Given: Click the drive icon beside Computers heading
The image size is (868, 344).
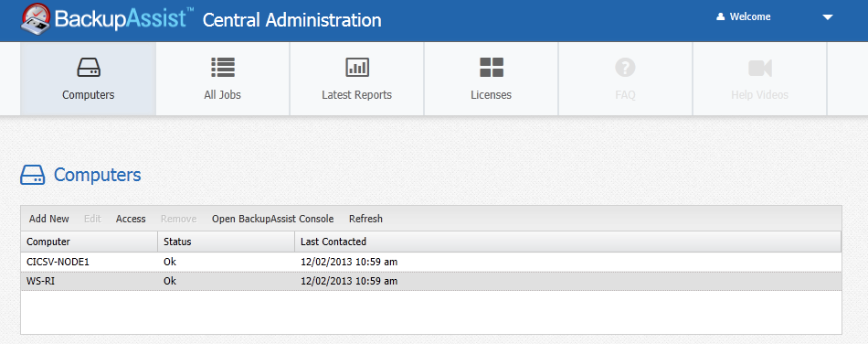Looking at the screenshot, I should 33,175.
